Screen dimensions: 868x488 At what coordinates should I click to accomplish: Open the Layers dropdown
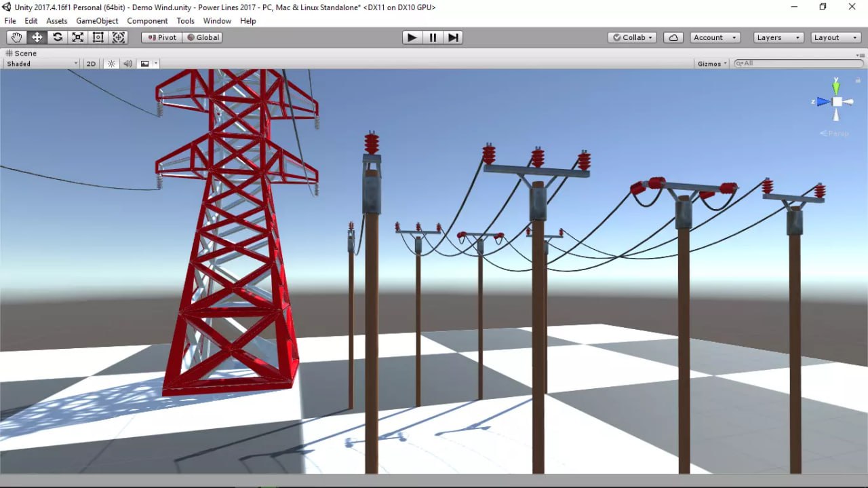pos(778,37)
